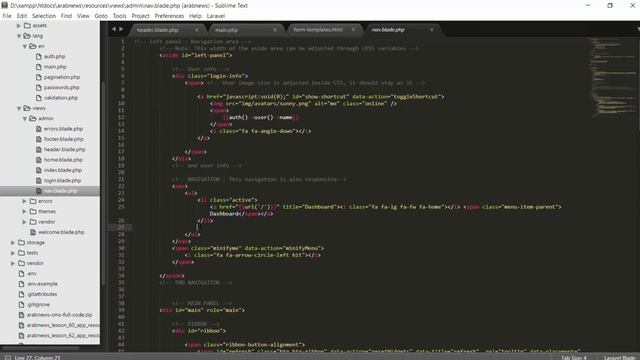640x360 pixels.
Task: Open pagination.php file
Action: tap(62, 77)
